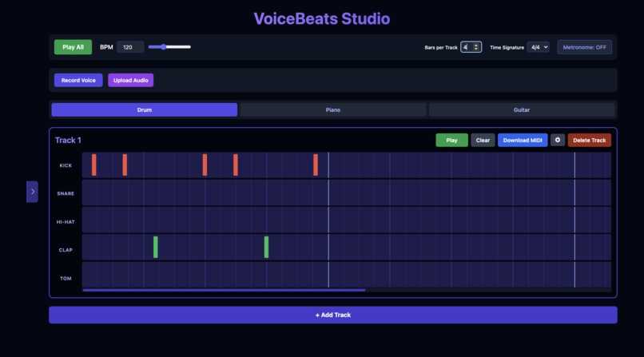
Task: Click the second red kick note
Action: [125, 165]
